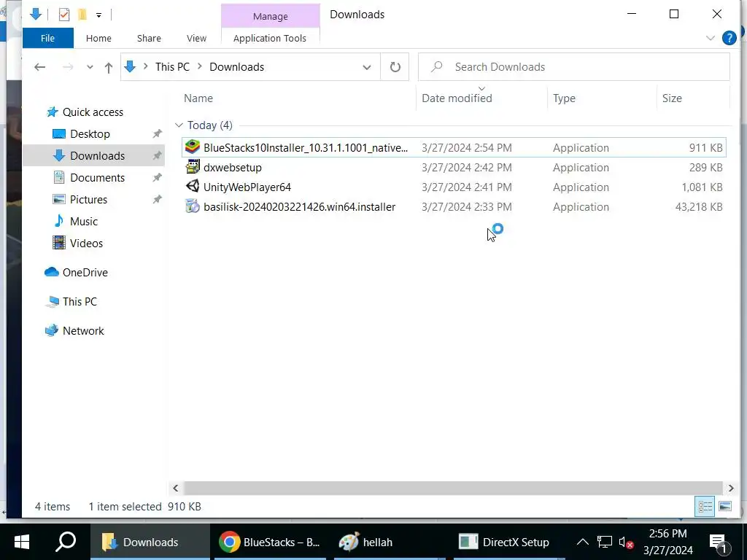Open the recent locations dropdown
747x560 pixels.
click(90, 67)
